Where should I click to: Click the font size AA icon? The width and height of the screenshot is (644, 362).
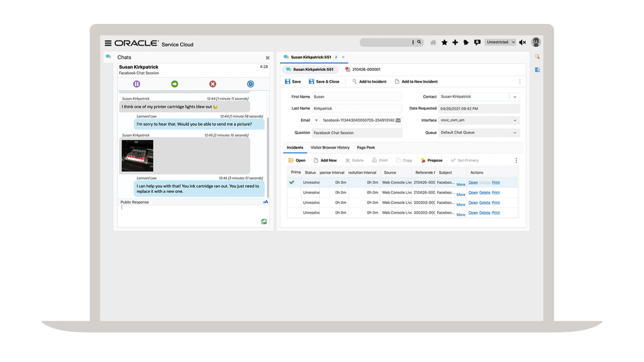pos(265,202)
